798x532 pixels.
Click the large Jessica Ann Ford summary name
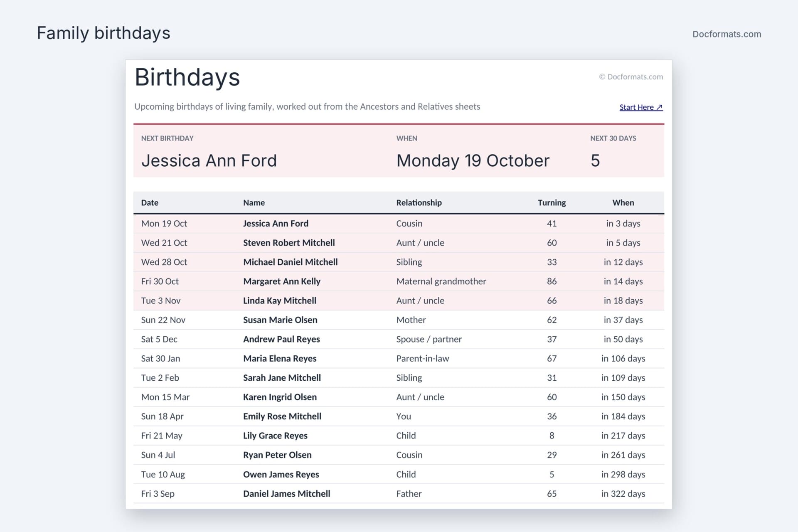[x=209, y=160]
